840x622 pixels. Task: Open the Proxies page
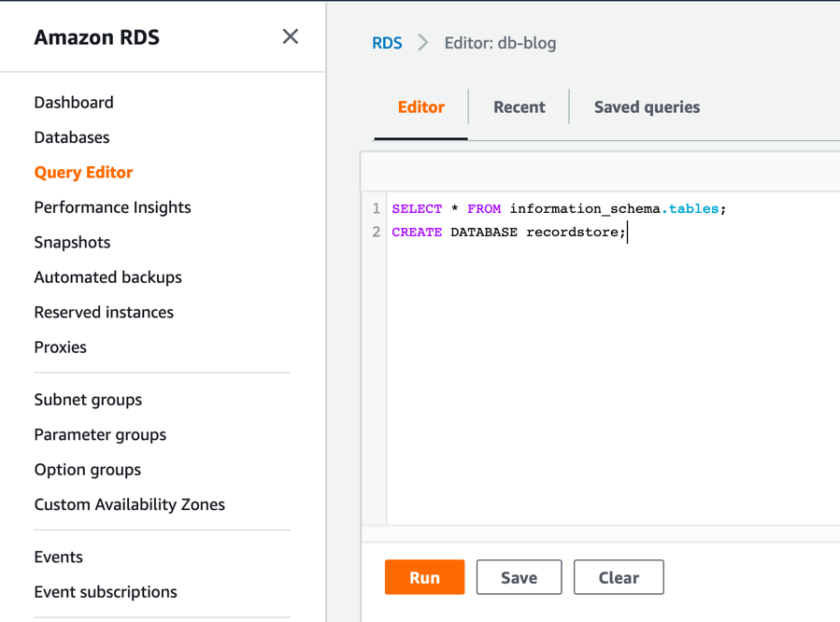click(60, 346)
